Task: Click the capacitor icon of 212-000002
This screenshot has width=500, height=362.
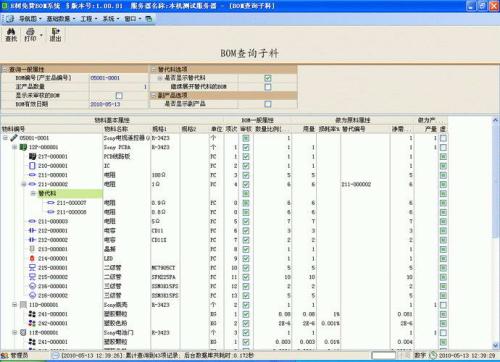Action: tap(32, 240)
